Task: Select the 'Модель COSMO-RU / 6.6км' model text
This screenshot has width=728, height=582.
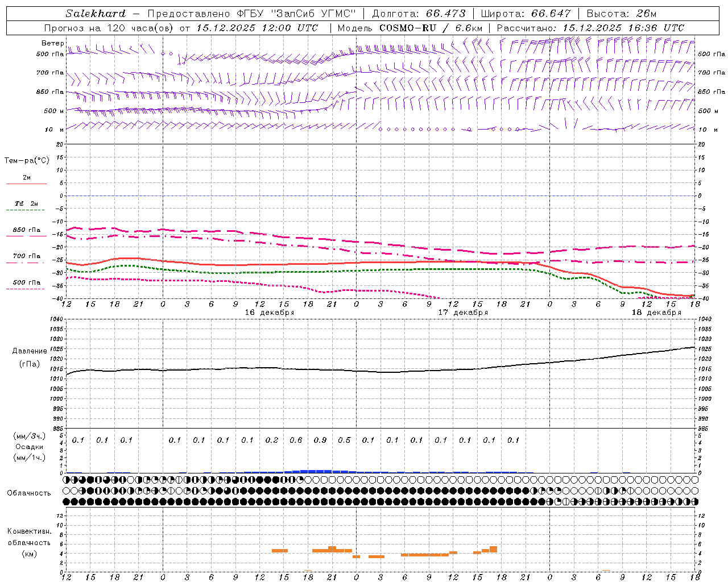Action: point(410,28)
